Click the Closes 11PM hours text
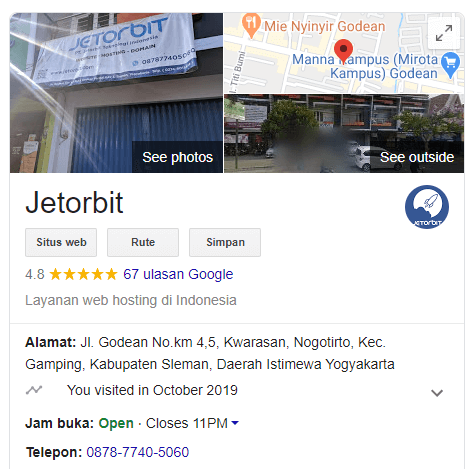 (187, 423)
